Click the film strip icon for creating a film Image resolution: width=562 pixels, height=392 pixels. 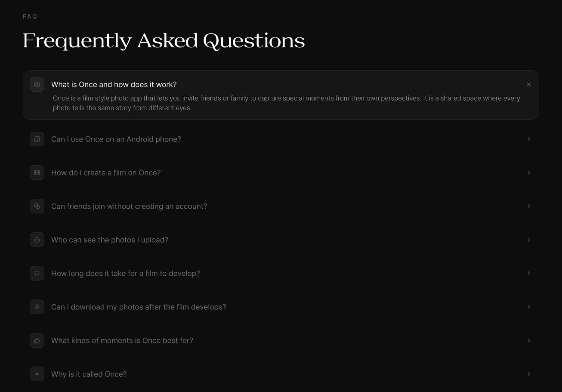point(37,173)
